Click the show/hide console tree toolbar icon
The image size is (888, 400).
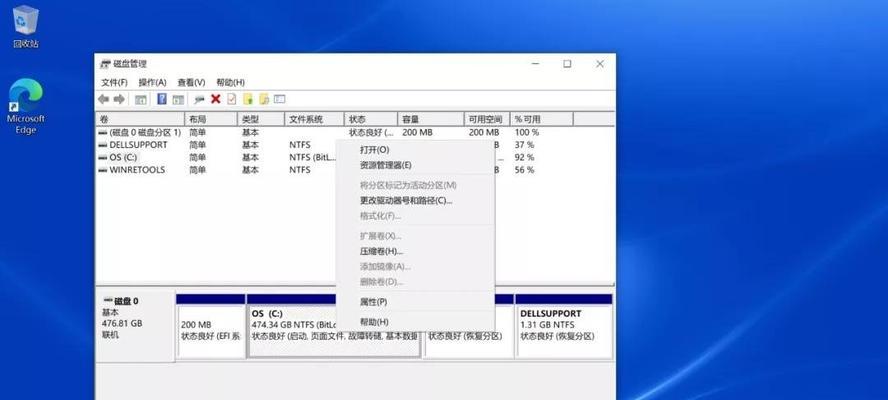click(x=140, y=100)
